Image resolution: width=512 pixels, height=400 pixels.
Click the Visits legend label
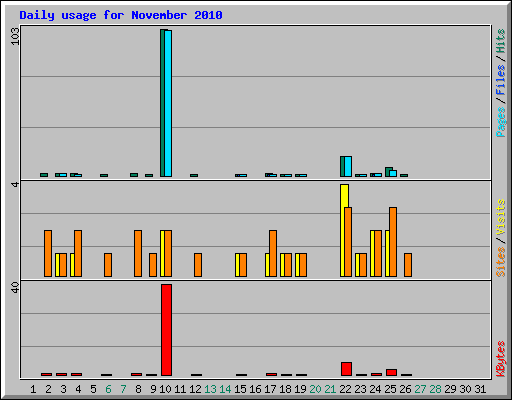coord(500,217)
